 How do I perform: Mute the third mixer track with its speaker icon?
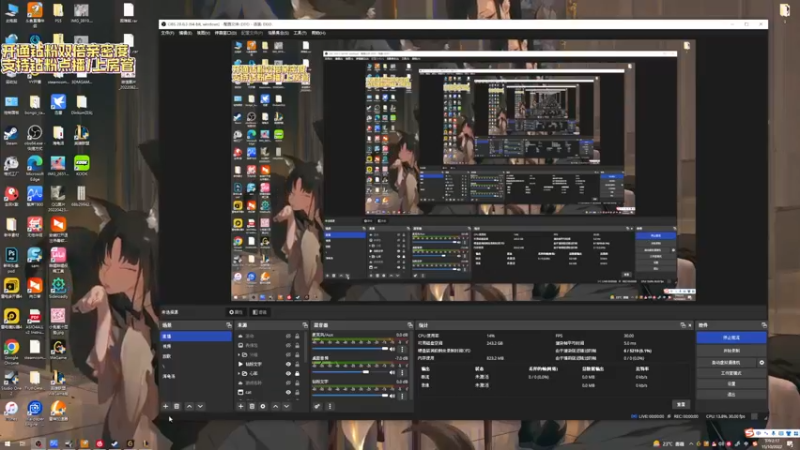[x=392, y=395]
